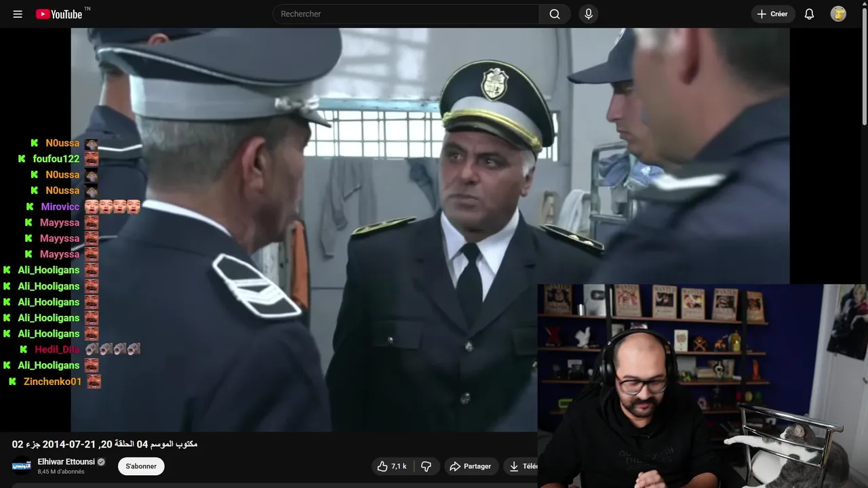
Task: Click the Partager share button
Action: (x=471, y=466)
